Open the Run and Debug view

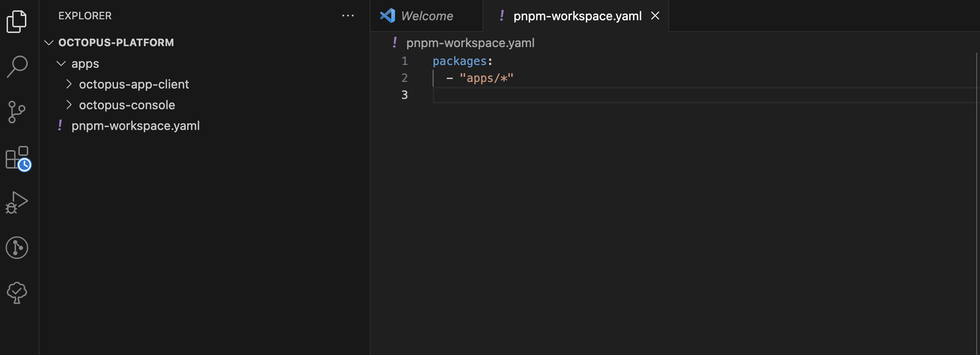[x=17, y=202]
